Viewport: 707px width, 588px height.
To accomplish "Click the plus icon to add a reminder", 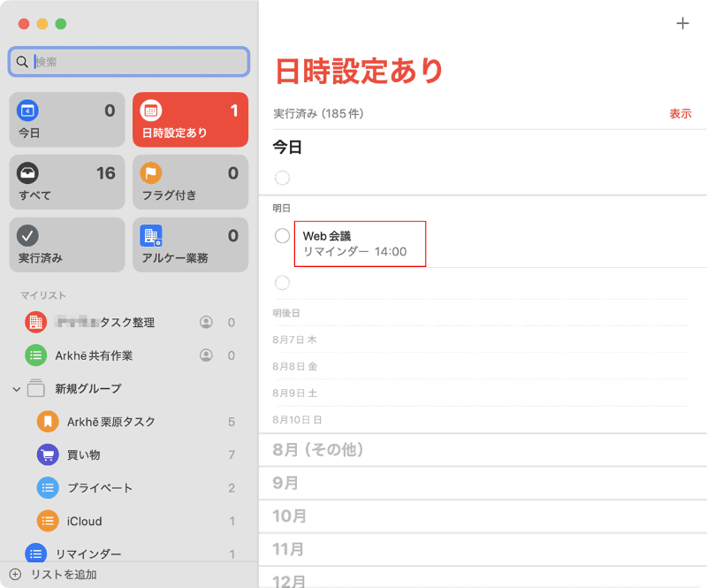I will 682,24.
